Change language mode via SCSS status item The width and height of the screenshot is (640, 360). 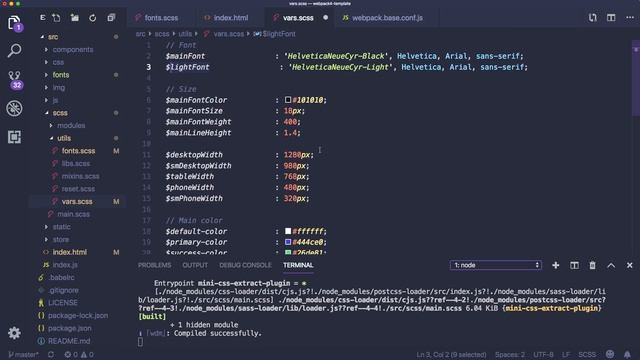(587, 355)
